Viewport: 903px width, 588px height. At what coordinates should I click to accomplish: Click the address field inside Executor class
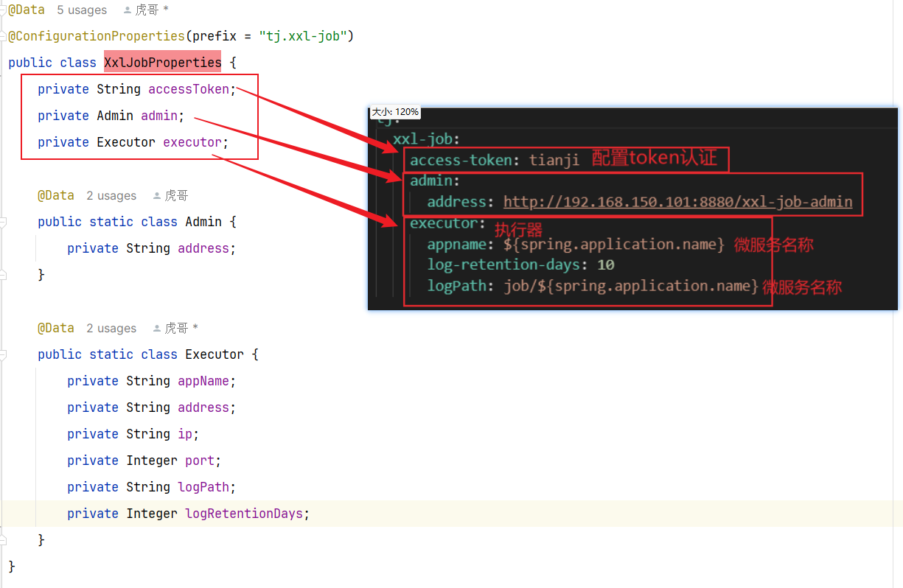[x=203, y=407]
